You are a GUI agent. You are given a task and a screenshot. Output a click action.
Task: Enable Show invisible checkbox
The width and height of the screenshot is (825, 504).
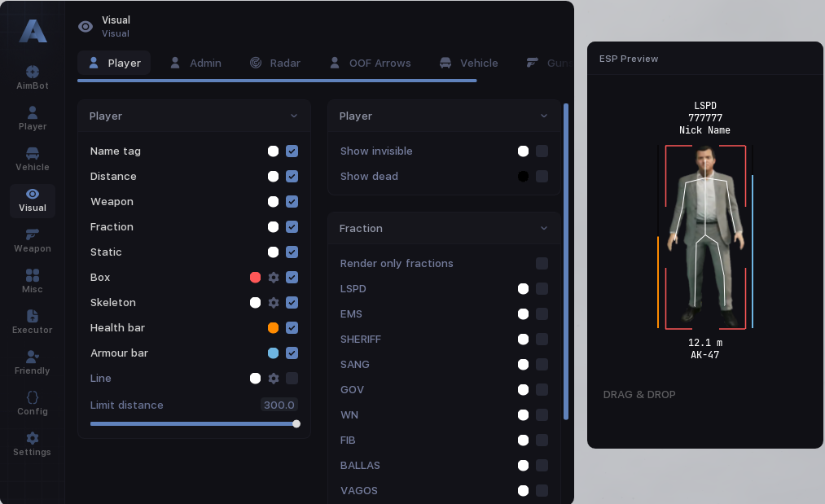(542, 151)
